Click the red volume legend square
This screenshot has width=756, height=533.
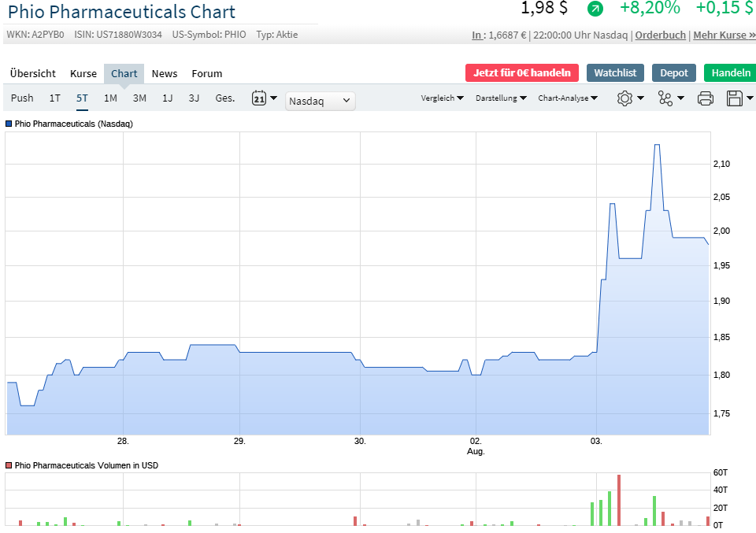8,465
